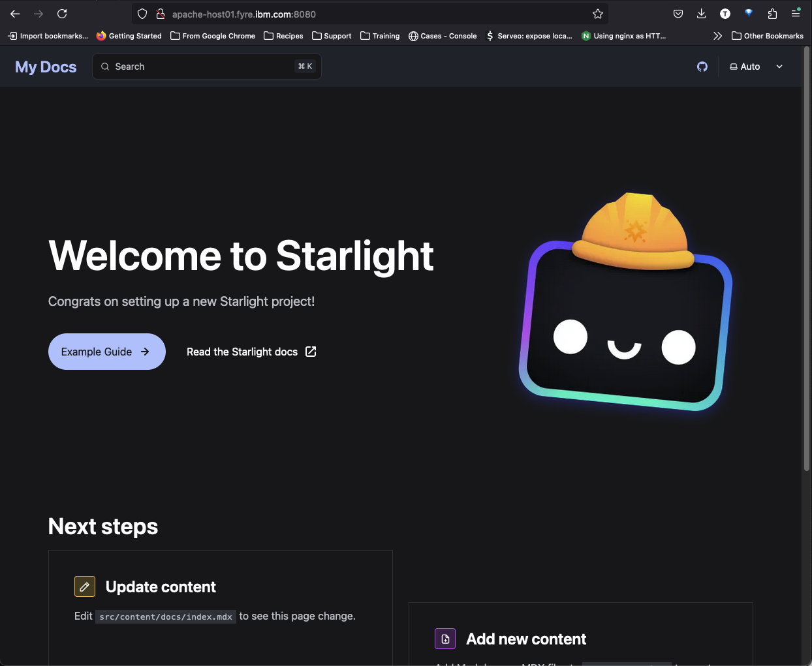The width and height of the screenshot is (812, 666).
Task: Show more bookmarks with the chevron overflow
Action: [x=717, y=36]
